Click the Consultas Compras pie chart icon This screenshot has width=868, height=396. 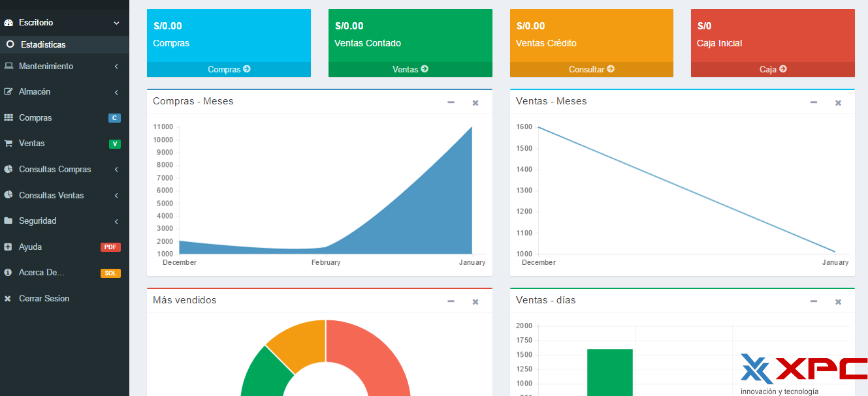point(8,169)
